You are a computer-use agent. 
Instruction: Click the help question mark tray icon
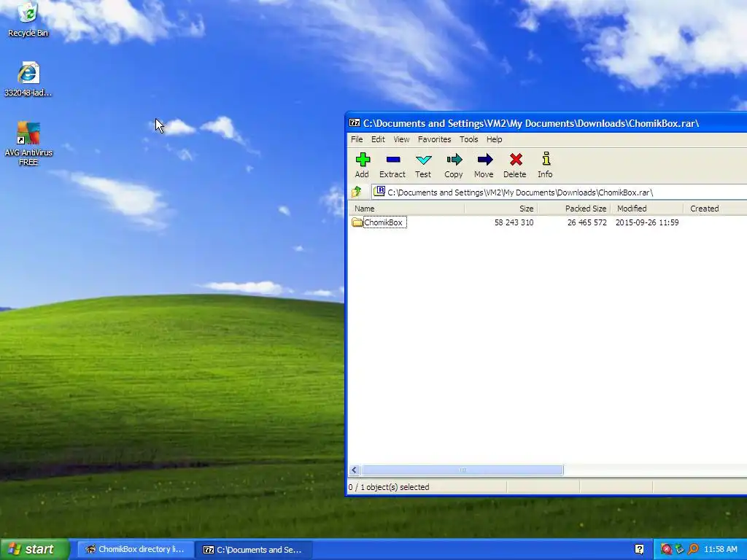639,549
